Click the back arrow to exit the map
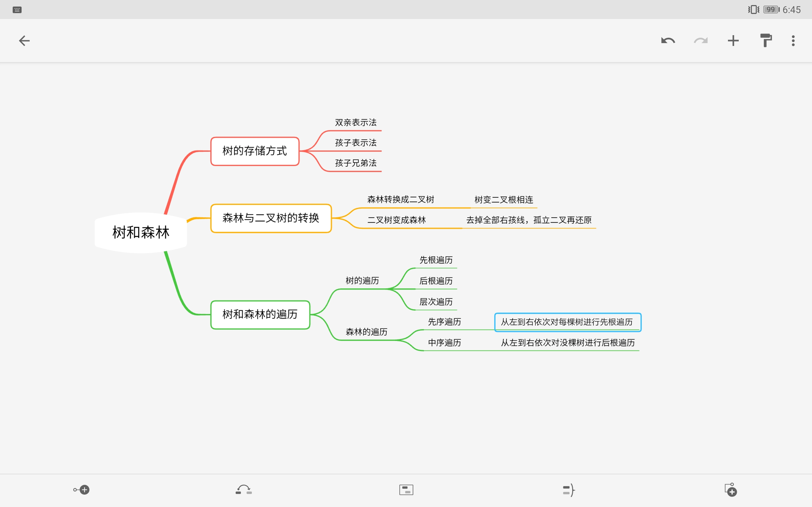Screen dimensions: 812x507 pyautogui.click(x=24, y=41)
